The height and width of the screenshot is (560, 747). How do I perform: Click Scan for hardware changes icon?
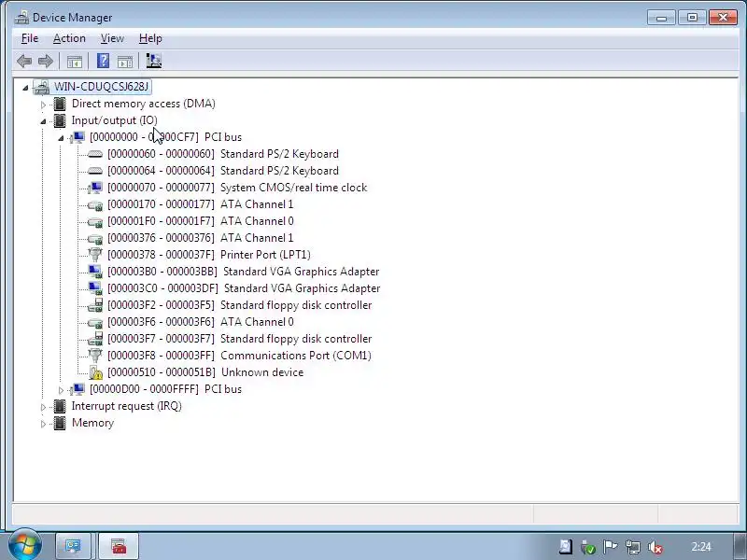[x=153, y=61]
